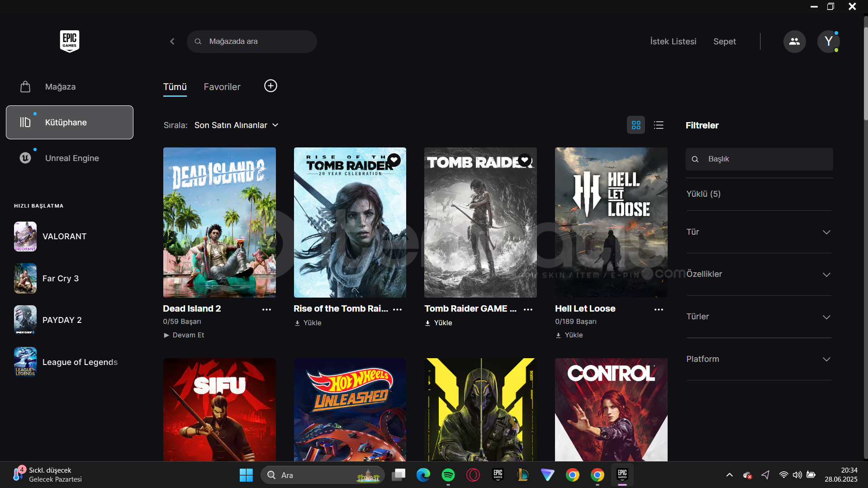Expand the Platform filter
Screen dimensions: 868x488
click(x=759, y=359)
